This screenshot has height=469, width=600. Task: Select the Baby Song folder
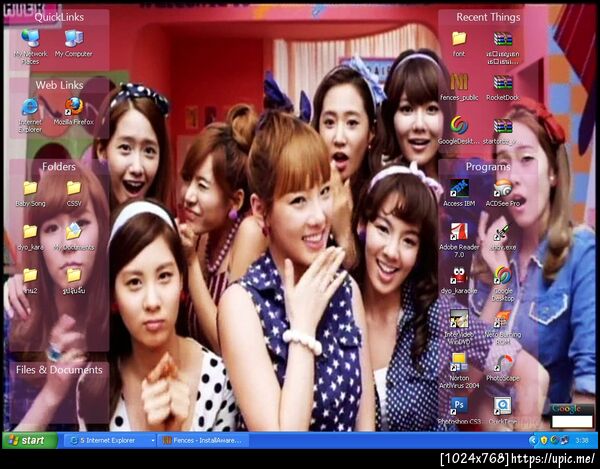pyautogui.click(x=30, y=194)
